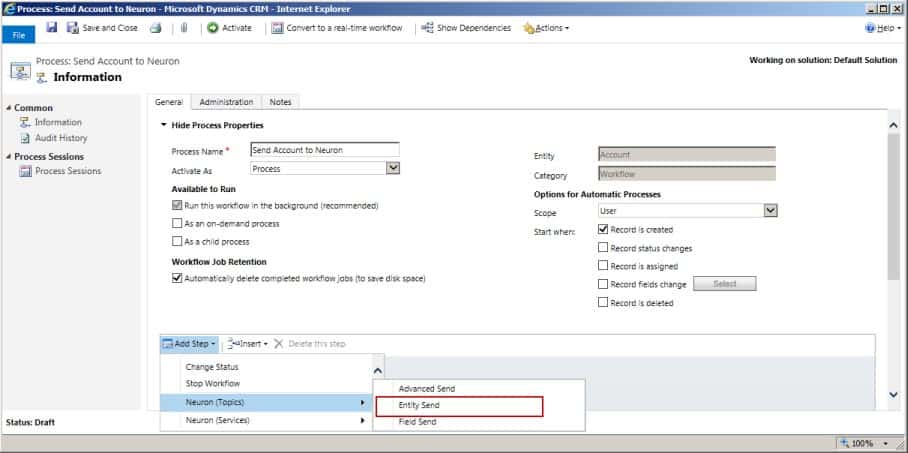Viewport: 908px width, 453px height.
Task: Enable As an on-demand process
Action: [x=177, y=223]
